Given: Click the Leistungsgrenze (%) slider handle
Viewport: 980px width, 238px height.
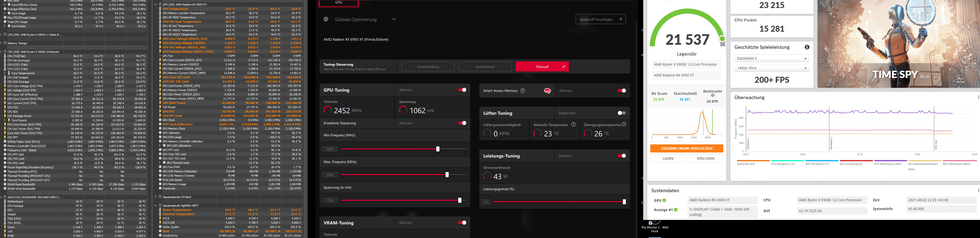Looking at the screenshot, I should pyautogui.click(x=624, y=202).
